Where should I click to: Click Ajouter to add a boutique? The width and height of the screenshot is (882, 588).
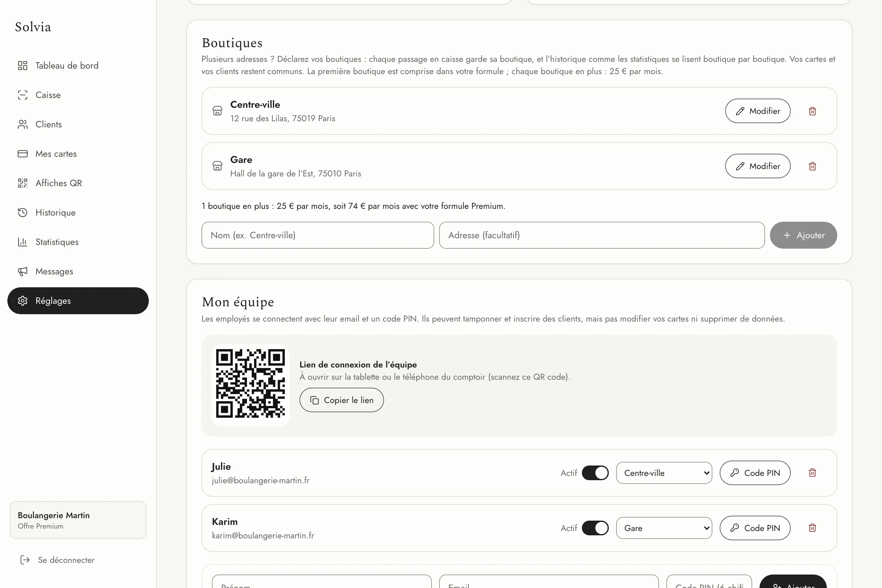coord(803,235)
